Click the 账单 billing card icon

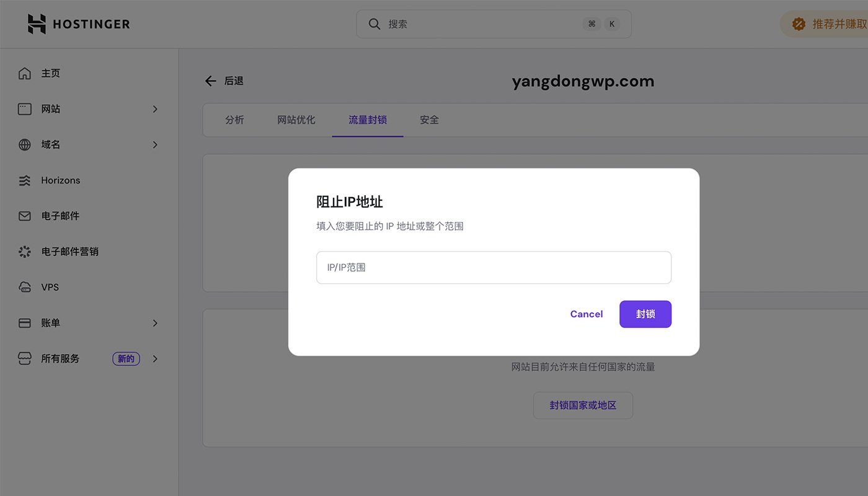click(24, 322)
